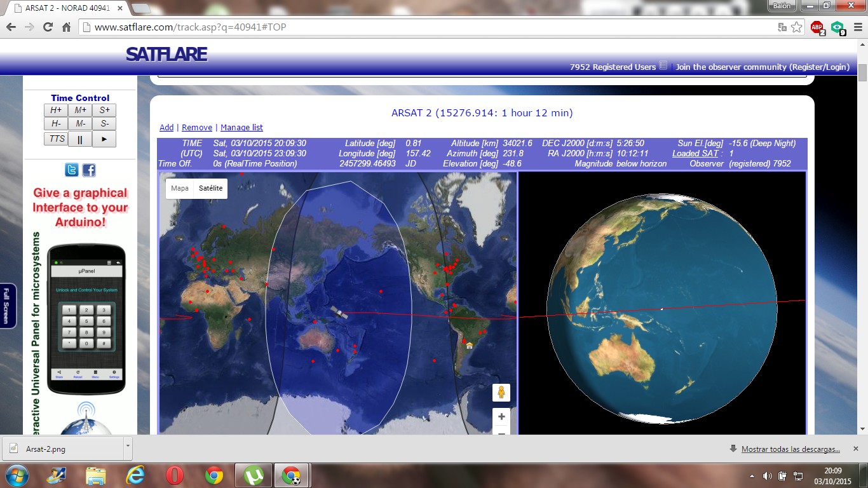
Task: Launch Internet Explorer from the taskbar
Action: (135, 475)
